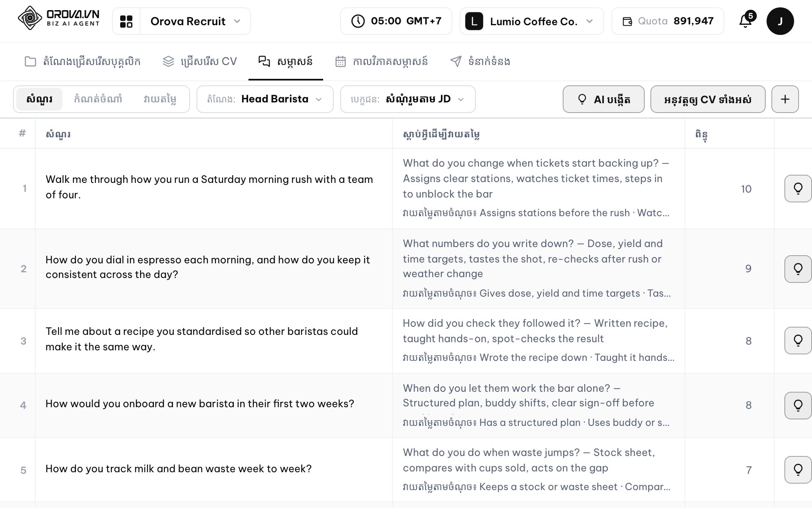Expand the Orova Recruit app dropdown

coord(195,21)
